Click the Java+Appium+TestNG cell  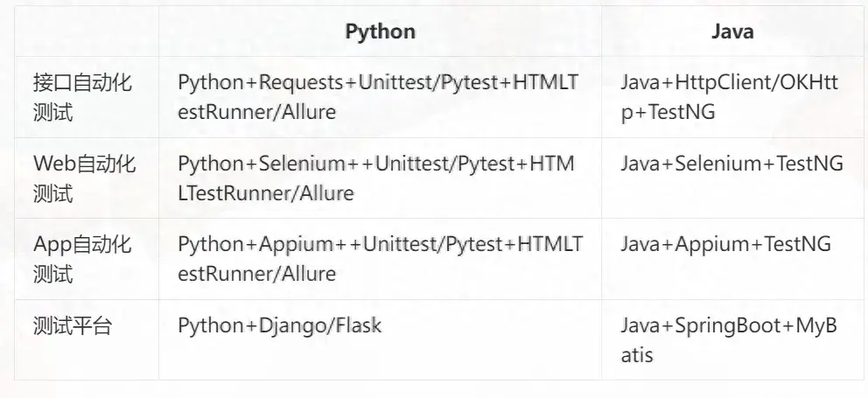pos(725,245)
